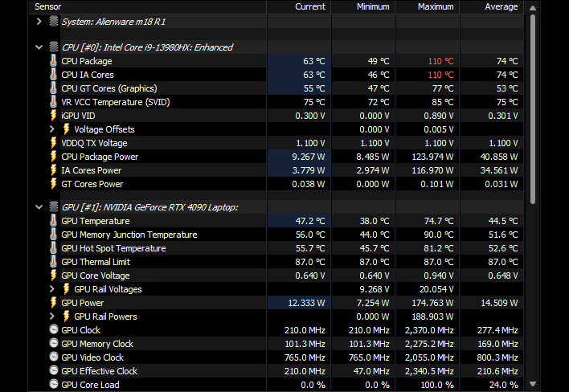Click the thermometer icon for GPU Hot Spot Temperature
The width and height of the screenshot is (569, 392).
pyautogui.click(x=53, y=248)
